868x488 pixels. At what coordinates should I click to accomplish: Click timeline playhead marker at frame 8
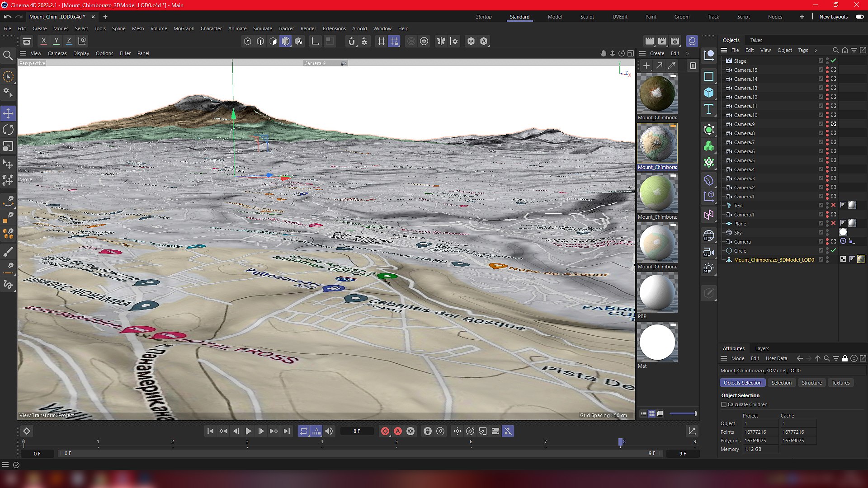[x=621, y=441]
